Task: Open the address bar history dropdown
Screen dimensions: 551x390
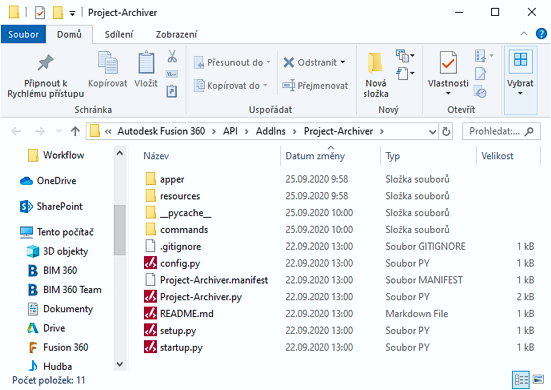Action: click(433, 132)
